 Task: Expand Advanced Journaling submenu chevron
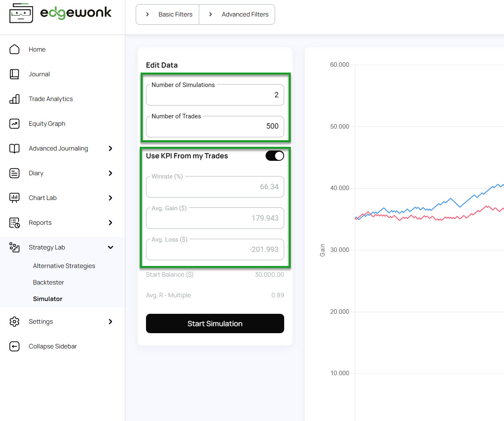tap(110, 148)
